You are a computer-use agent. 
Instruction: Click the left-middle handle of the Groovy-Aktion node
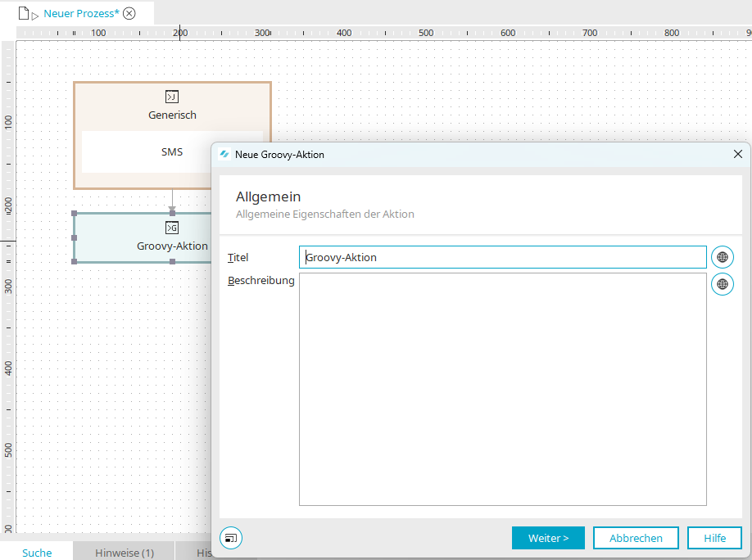[x=74, y=237]
